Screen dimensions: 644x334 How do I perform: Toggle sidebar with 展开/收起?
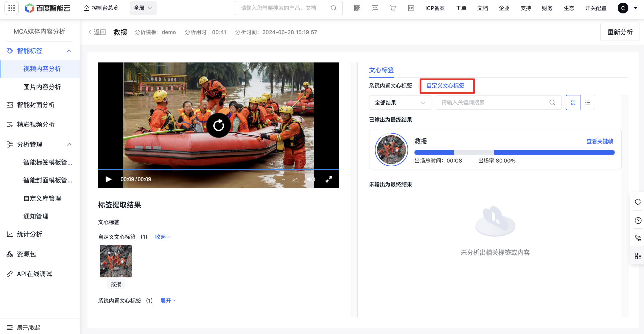click(23, 327)
